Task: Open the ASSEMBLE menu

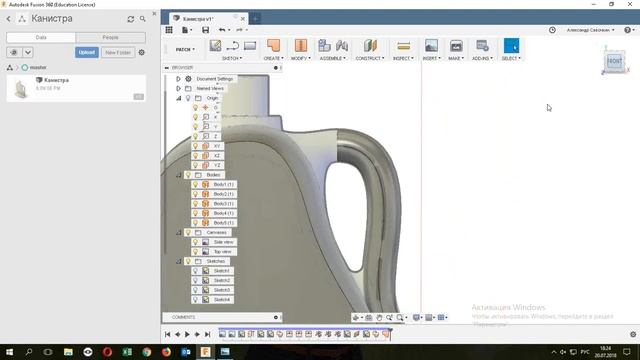Action: tap(333, 58)
